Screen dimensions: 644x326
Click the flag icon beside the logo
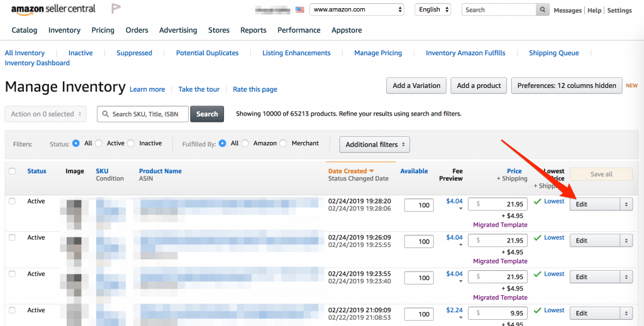pos(116,9)
